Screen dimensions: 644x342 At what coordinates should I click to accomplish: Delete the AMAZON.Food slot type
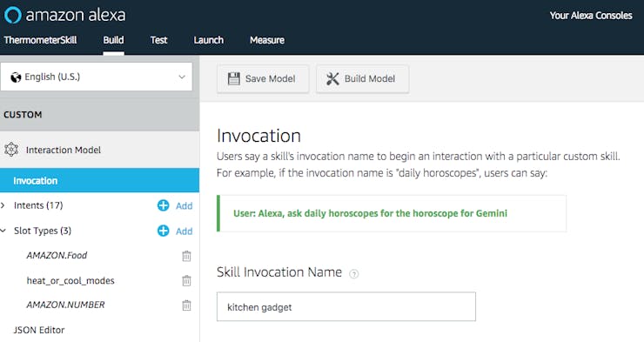coord(186,256)
